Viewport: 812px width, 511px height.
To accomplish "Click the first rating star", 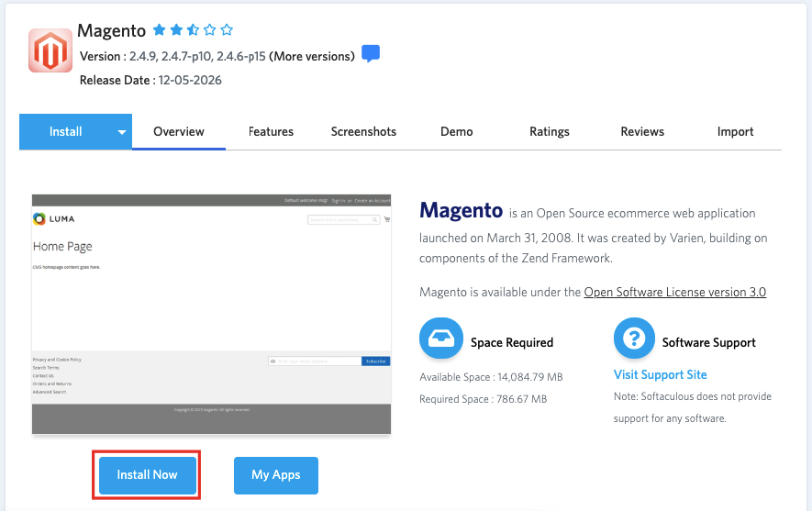I will point(159,30).
